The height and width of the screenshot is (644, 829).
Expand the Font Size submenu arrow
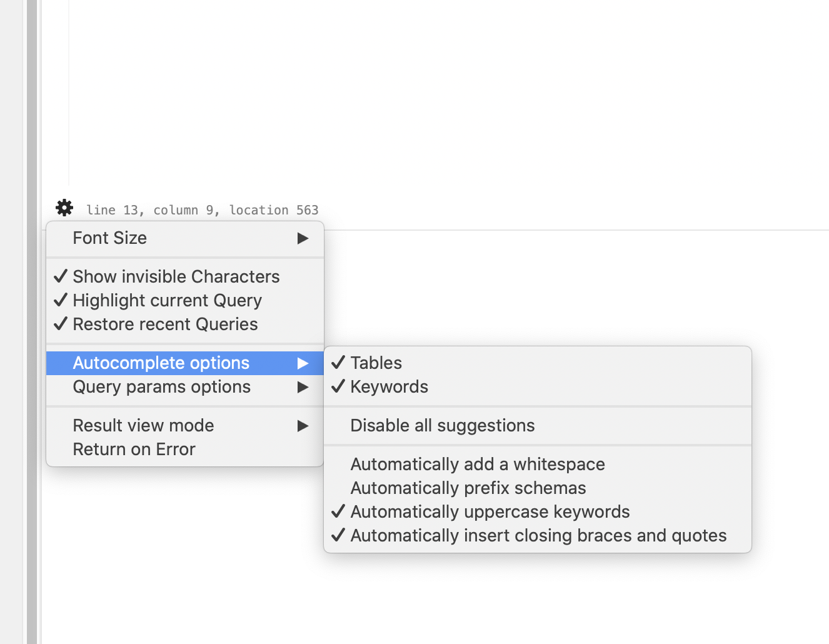[303, 238]
